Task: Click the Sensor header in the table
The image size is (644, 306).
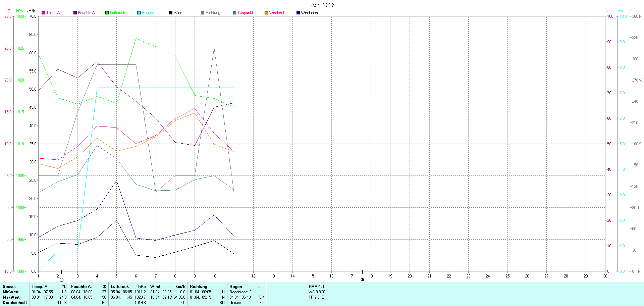Action: [x=9, y=287]
